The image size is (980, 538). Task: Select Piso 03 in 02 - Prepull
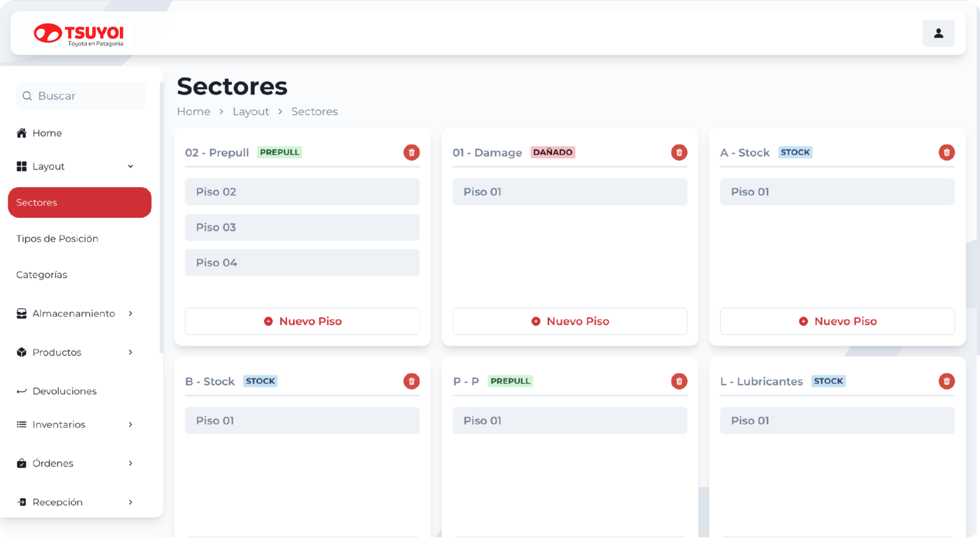click(302, 228)
